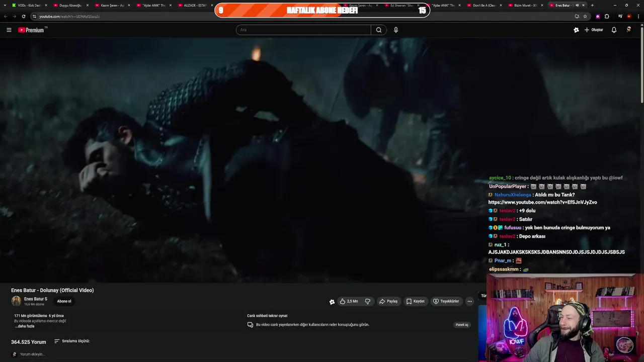Expand the tab search dropdown arrow

5,5
